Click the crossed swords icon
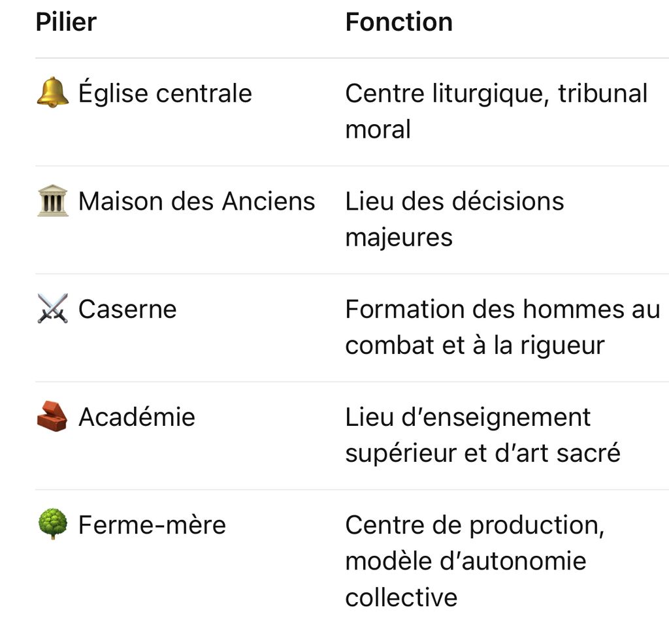This screenshot has height=644, width=669. pyautogui.click(x=52, y=308)
